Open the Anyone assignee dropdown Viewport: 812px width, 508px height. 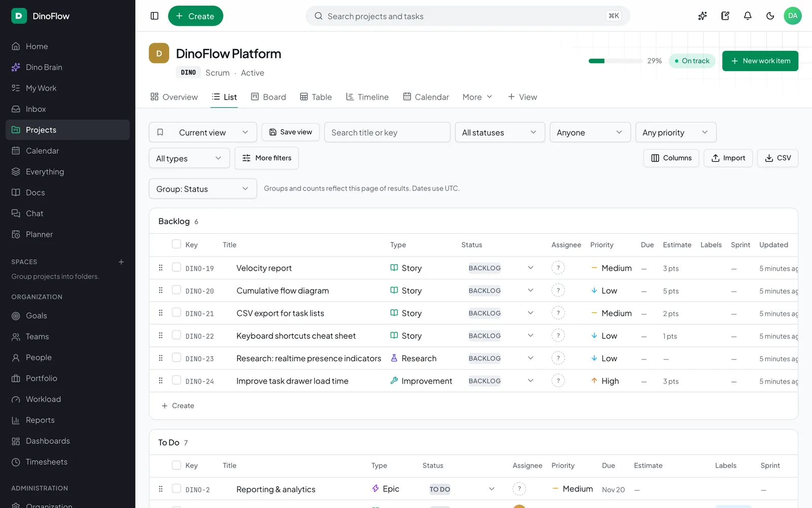coord(590,132)
